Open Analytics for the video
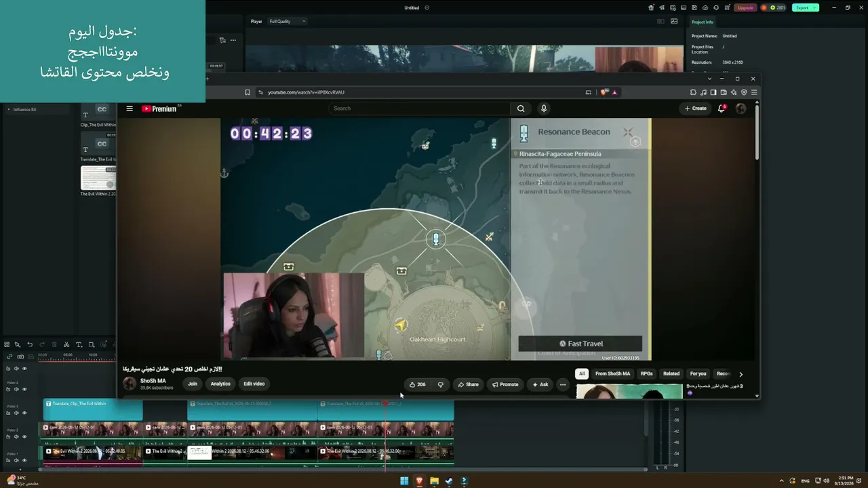 [220, 384]
